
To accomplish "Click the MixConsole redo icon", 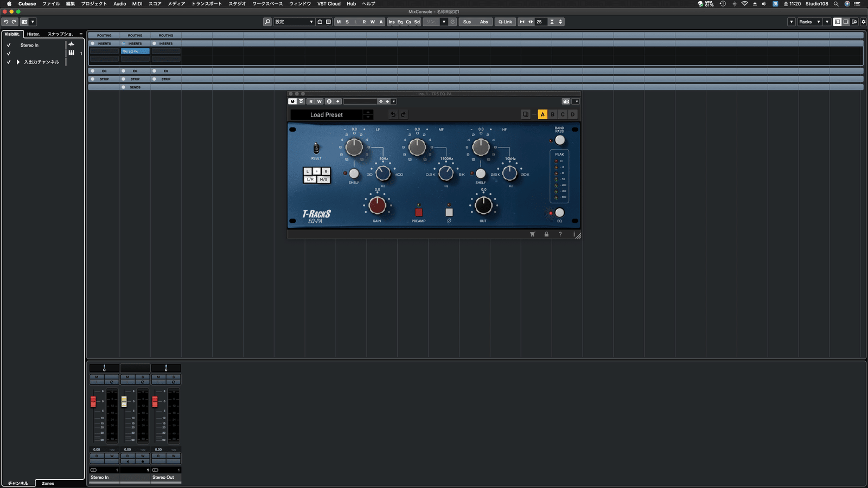I will click(x=14, y=22).
